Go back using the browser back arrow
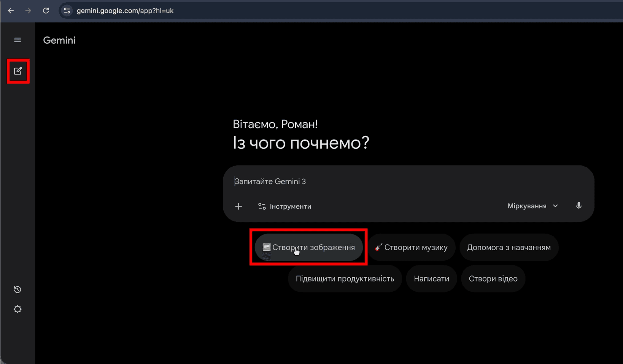The image size is (623, 364). 11,11
